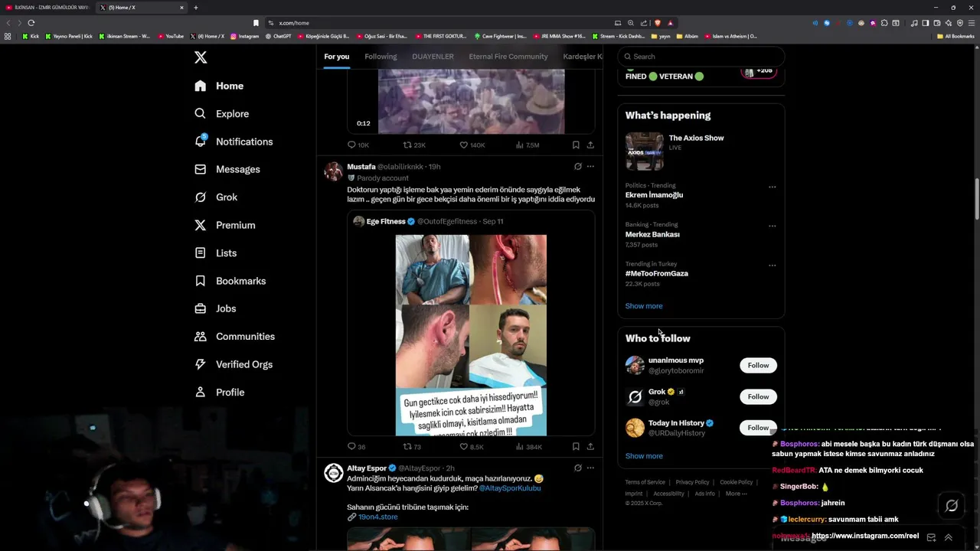Image resolution: width=980 pixels, height=551 pixels.
Task: Open Profile in the sidebar
Action: coord(219,392)
